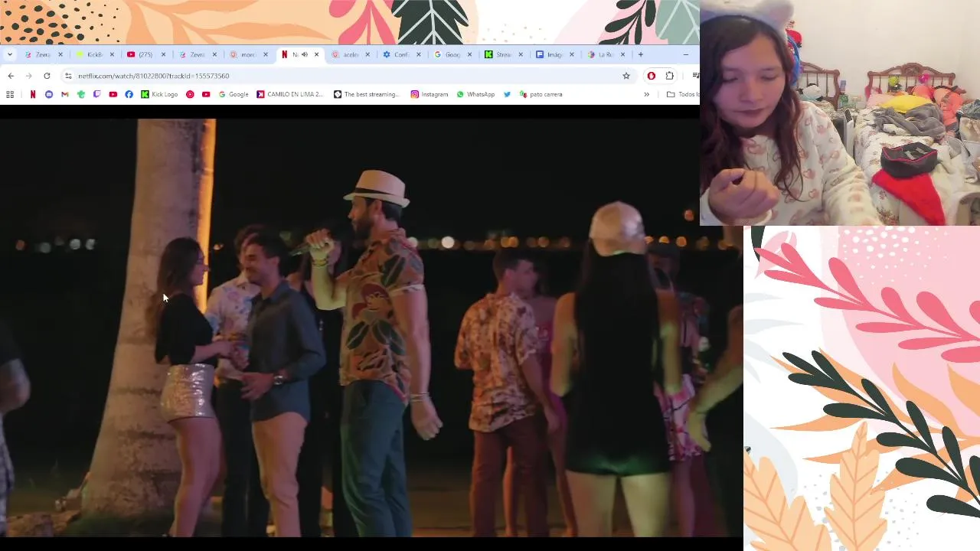Open a new tab with plus button

click(x=641, y=54)
